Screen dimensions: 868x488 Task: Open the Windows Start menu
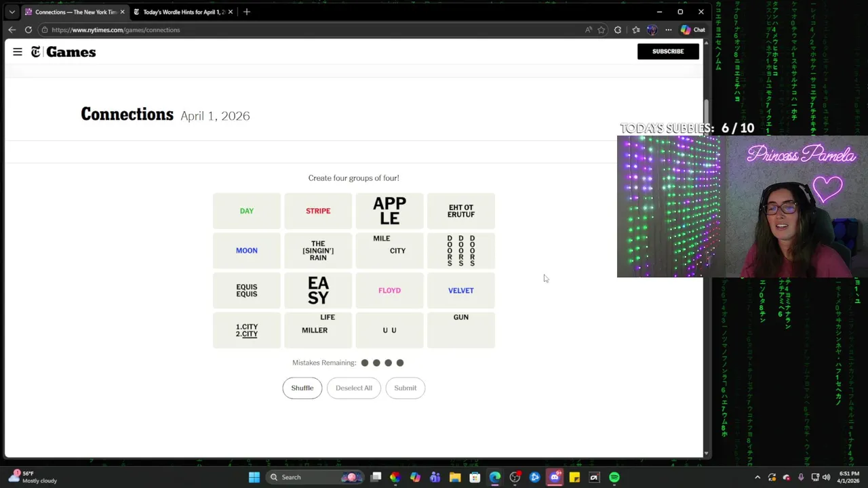click(254, 477)
